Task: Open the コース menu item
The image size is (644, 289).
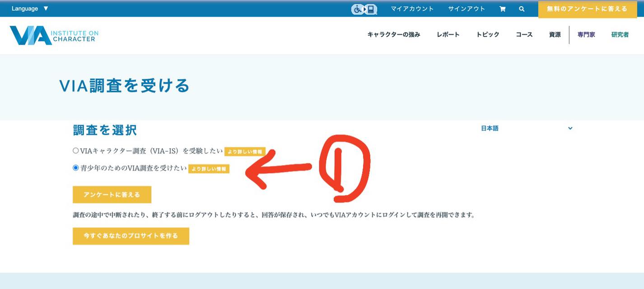Action: click(x=524, y=35)
